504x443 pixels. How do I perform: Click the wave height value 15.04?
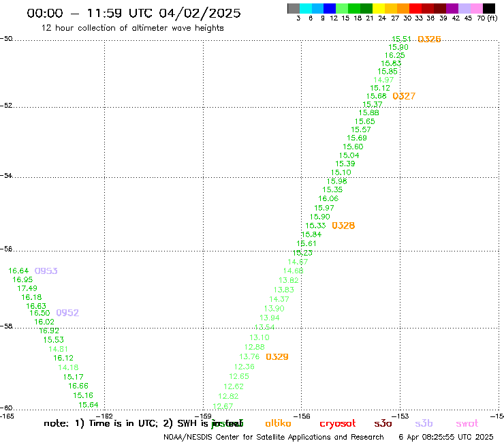point(349,155)
